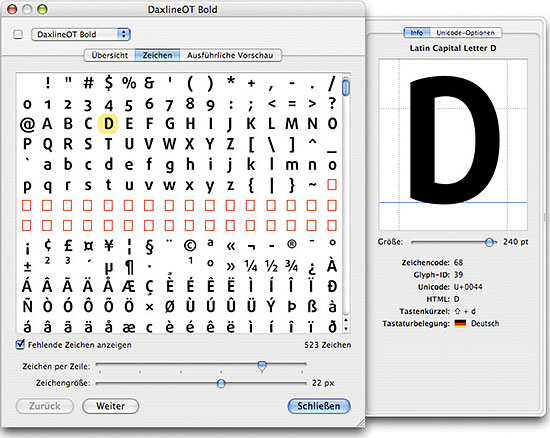
Task: Select the inverted question mark ¿ glyph
Action: 312,268
